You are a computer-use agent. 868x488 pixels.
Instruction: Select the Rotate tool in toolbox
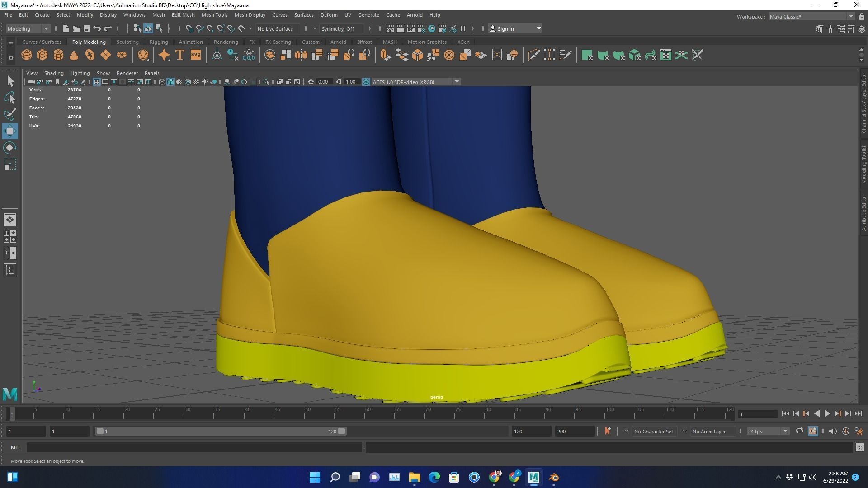coord(10,148)
